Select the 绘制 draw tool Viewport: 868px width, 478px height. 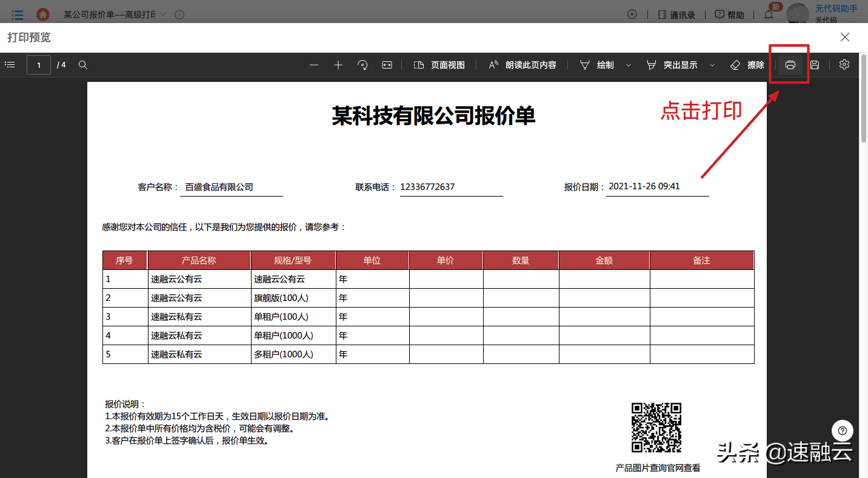pyautogui.click(x=597, y=65)
